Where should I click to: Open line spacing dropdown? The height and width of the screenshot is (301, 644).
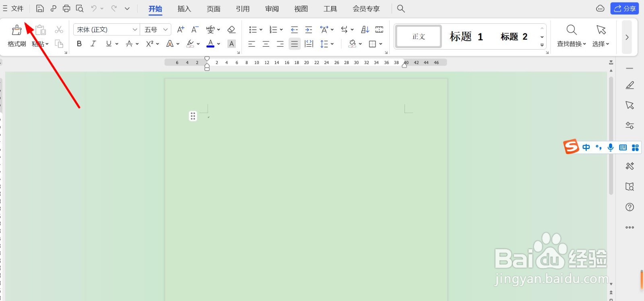[x=332, y=44]
